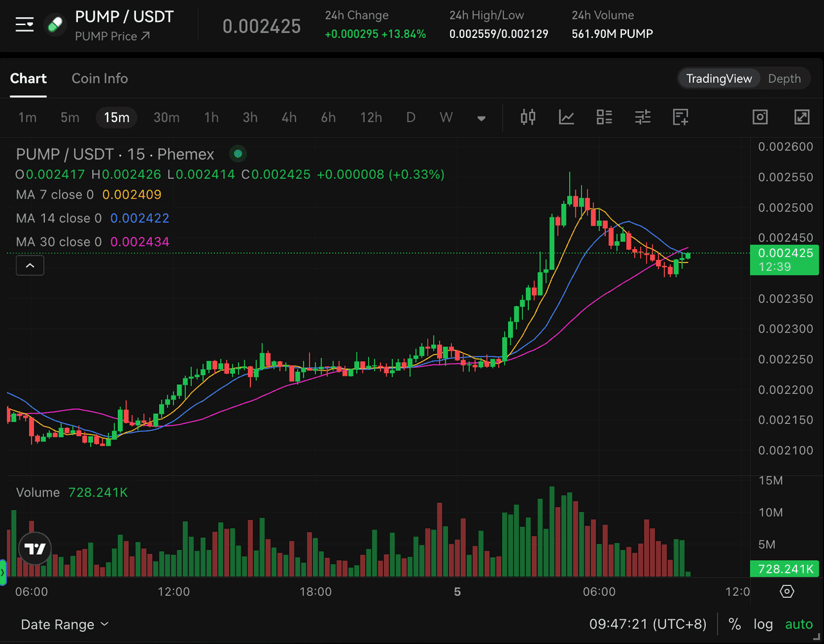Open the Date Range dropdown
This screenshot has width=824, height=644.
coord(65,625)
